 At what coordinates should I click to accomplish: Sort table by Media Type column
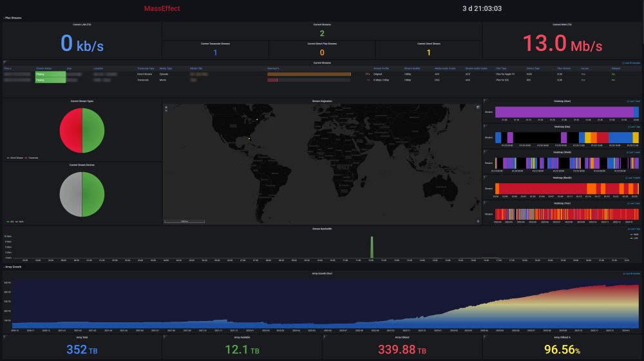click(166, 69)
